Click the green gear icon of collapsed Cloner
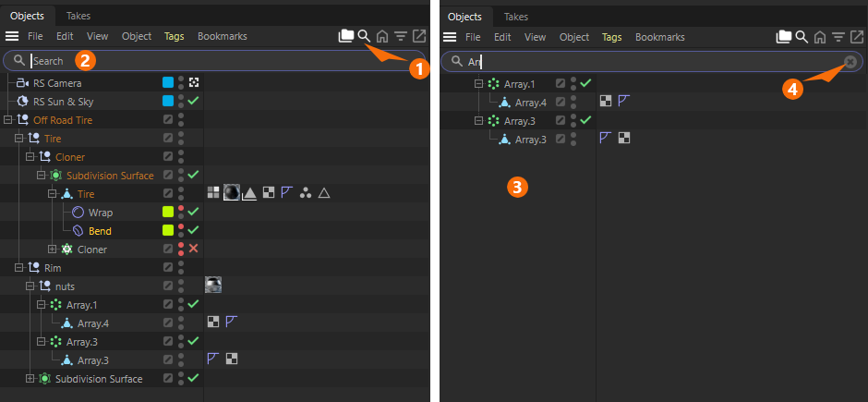Image resolution: width=868 pixels, height=402 pixels. (x=67, y=250)
